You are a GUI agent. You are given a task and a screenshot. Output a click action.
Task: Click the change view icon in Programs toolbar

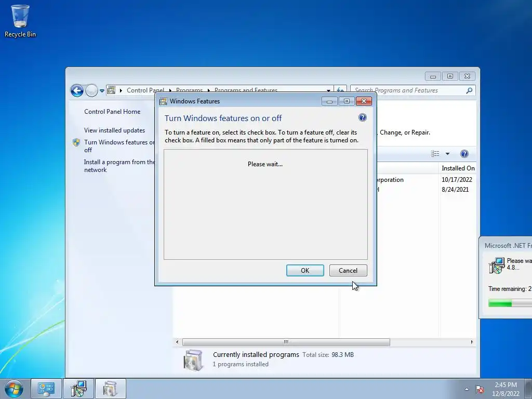pos(435,154)
